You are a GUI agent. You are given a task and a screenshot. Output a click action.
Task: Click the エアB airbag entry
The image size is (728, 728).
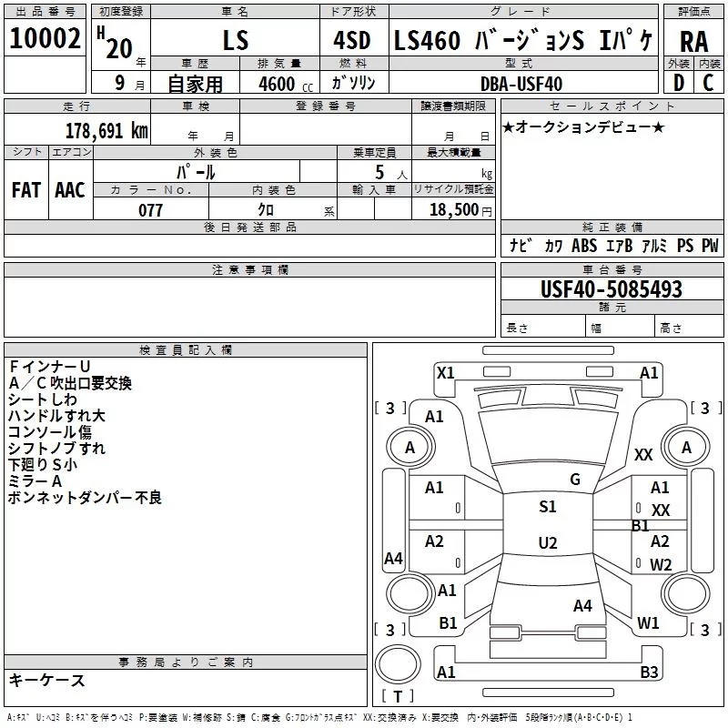pyautogui.click(x=620, y=246)
